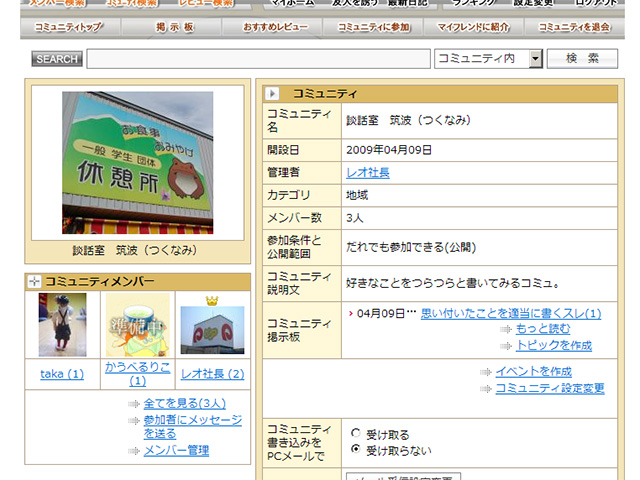Click the 参加条件と公開範囲 row label
The width and height of the screenshot is (640, 480).
coord(294,247)
